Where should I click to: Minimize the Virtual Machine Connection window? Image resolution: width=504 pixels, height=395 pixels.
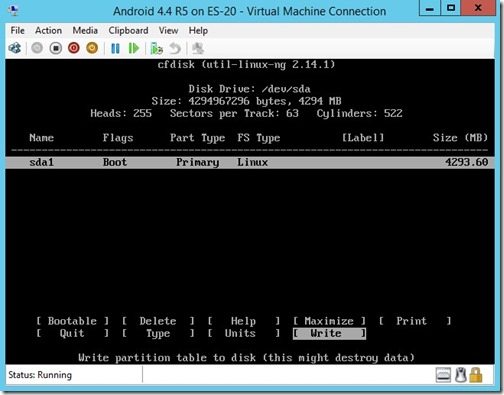pyautogui.click(x=430, y=8)
